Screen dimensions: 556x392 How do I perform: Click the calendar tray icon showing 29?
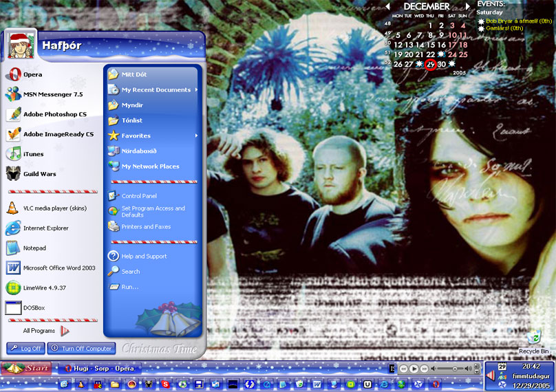click(502, 367)
